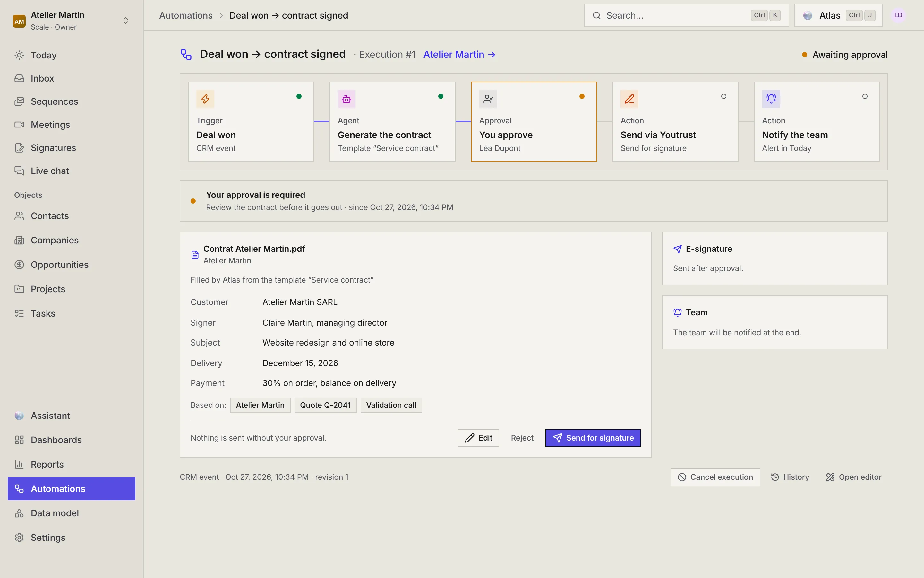Click the Send via Youtrust pen icon
924x578 pixels.
pos(629,99)
